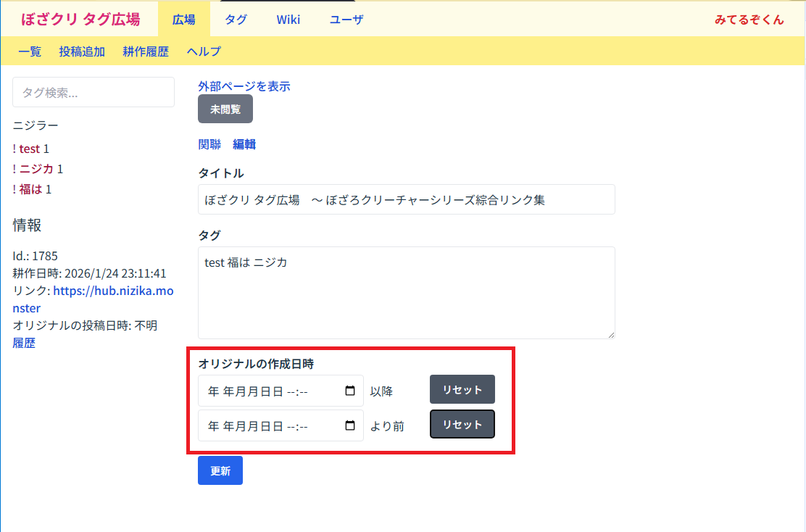View 耕作履歴 from the submenu
The height and width of the screenshot is (532, 806).
coord(146,51)
